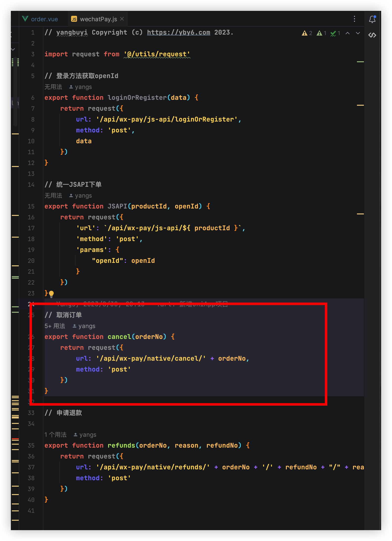
Task: Click the '@/utils/request' import path
Action: (x=157, y=54)
